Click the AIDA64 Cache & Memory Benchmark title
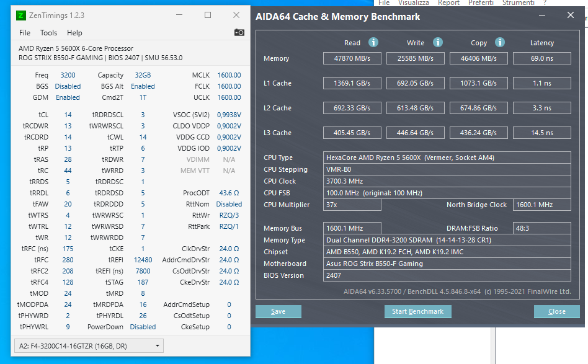This screenshot has width=588, height=364. [x=337, y=17]
